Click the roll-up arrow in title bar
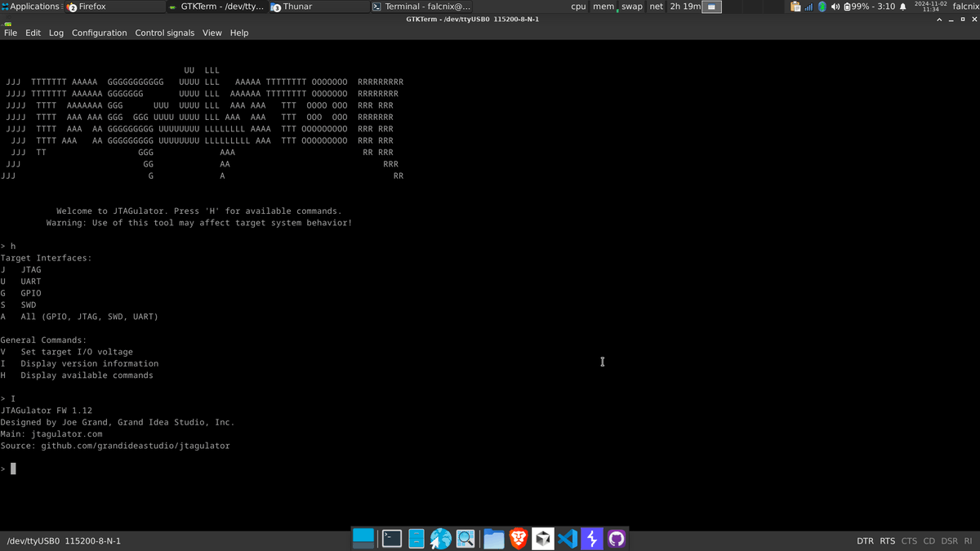 click(939, 19)
